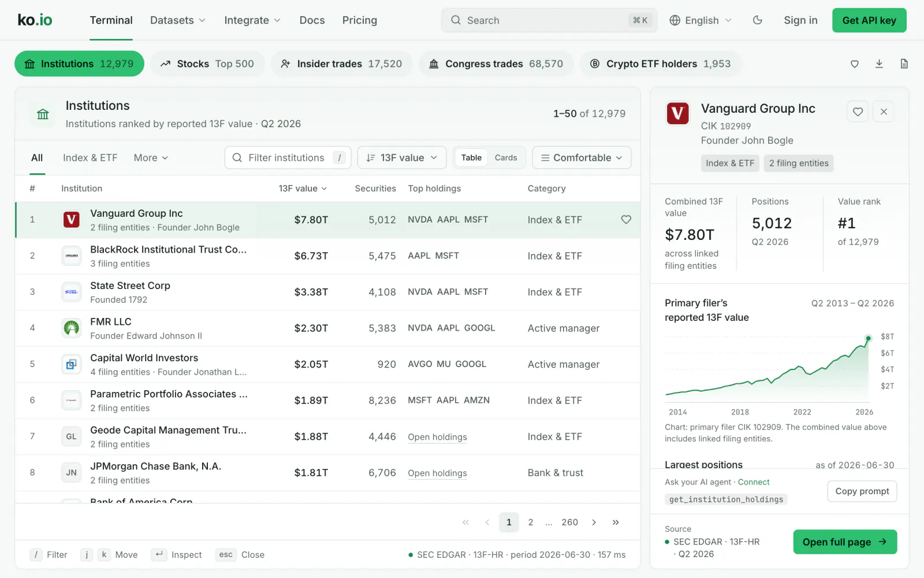Click the JN JPMorgan avatar

click(x=71, y=472)
